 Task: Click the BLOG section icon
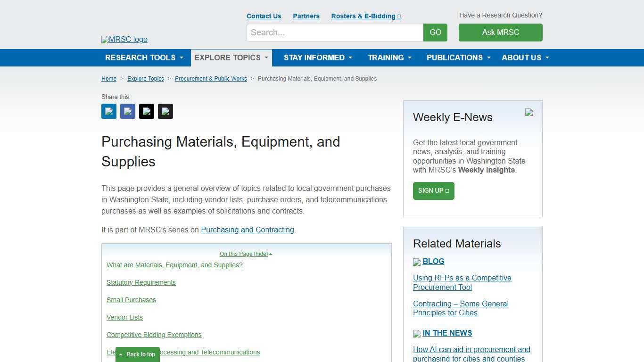[x=416, y=262]
